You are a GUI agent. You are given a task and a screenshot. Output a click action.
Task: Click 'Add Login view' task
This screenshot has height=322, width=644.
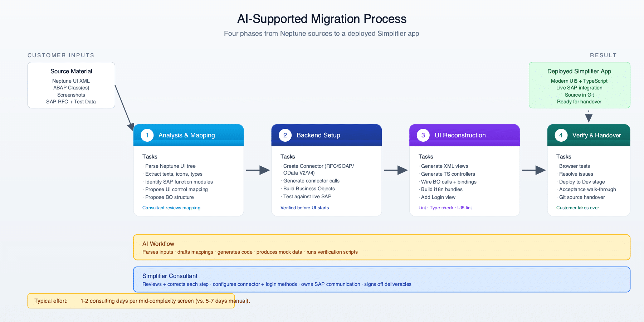click(437, 197)
